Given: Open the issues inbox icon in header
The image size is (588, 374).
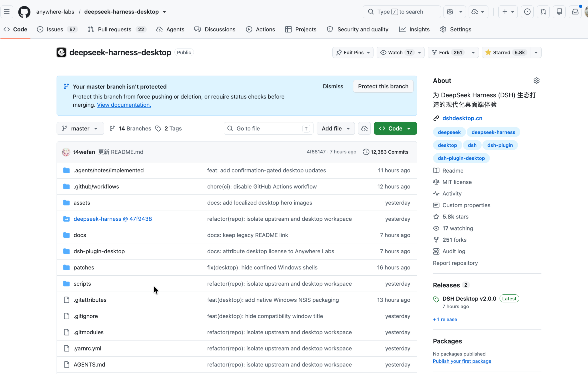Looking at the screenshot, I should 527,12.
